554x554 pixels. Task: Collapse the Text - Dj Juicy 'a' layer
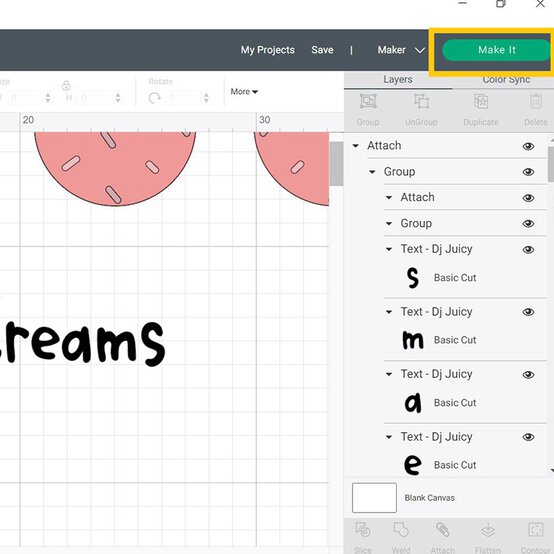pyautogui.click(x=389, y=374)
